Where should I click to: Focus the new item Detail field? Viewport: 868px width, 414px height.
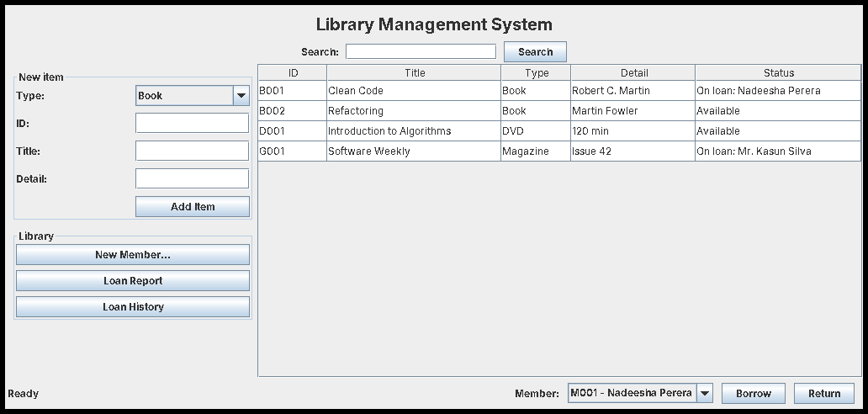coord(192,178)
